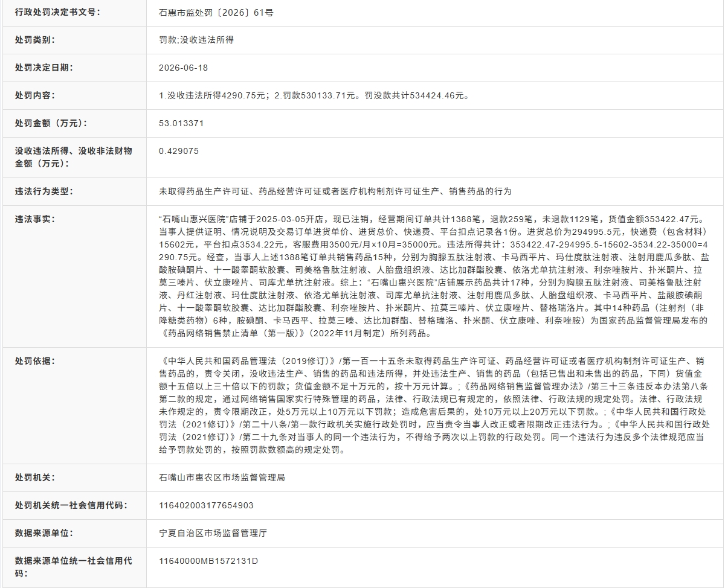Viewport: 725px width, 588px height.
Task: Click the violation facts paragraph starting “石嘴山惠兴医院”店铺
Action: tap(434, 276)
